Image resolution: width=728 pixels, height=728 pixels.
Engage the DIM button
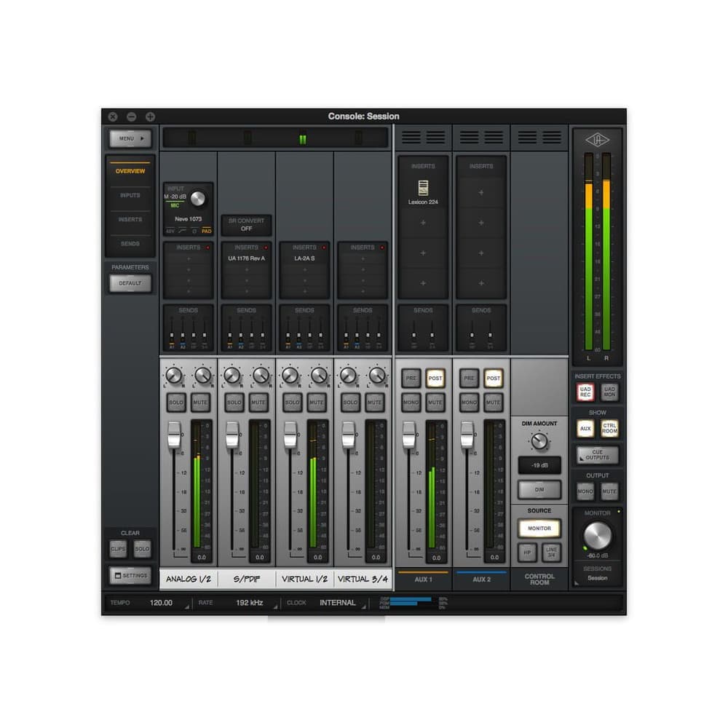coord(539,490)
